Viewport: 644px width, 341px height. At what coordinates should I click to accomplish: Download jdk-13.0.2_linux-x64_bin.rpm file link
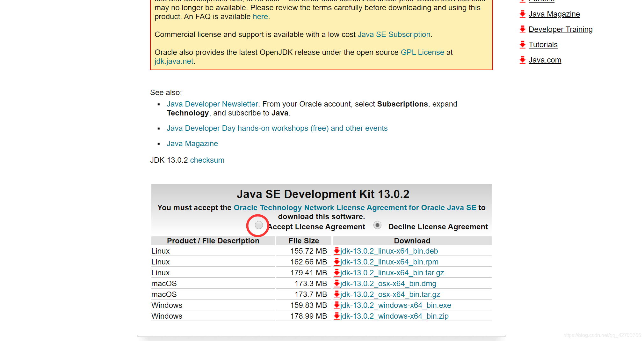(x=389, y=262)
